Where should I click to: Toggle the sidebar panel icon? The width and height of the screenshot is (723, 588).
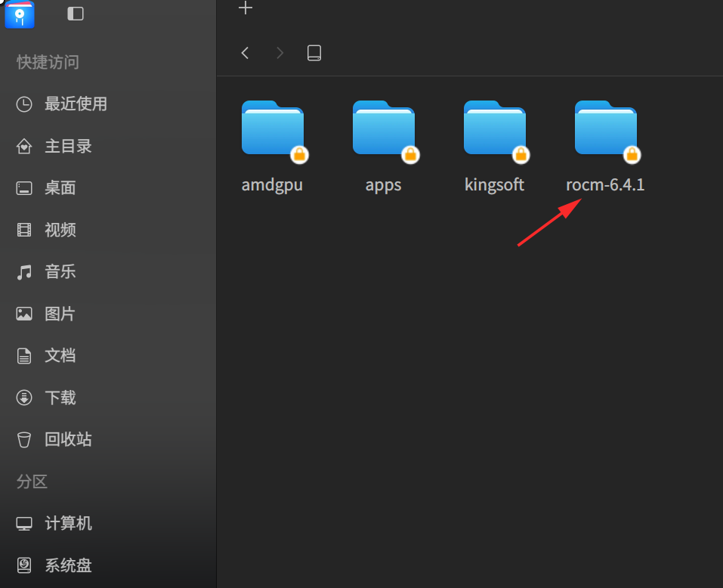[x=75, y=14]
